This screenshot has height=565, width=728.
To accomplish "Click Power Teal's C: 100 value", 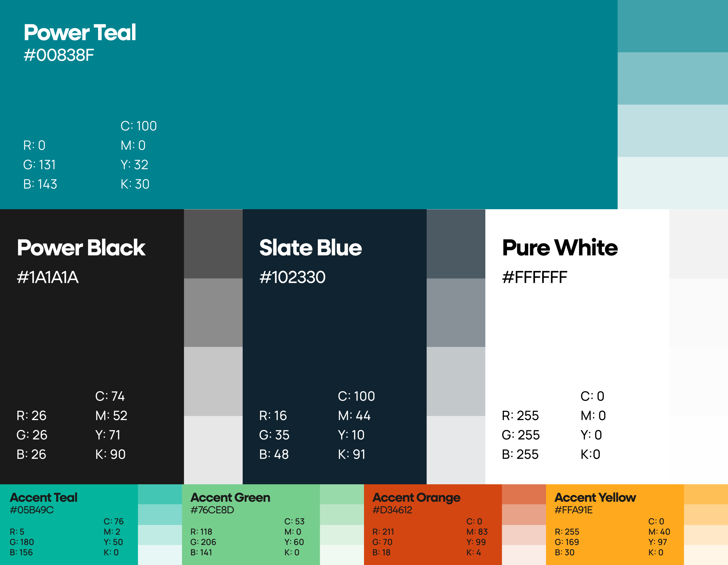I will point(139,126).
